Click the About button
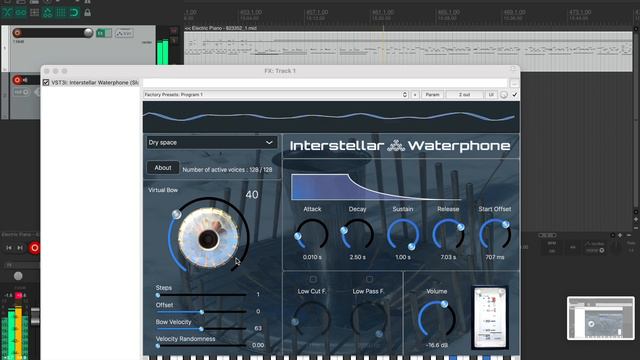Image resolution: width=640 pixels, height=360 pixels. (163, 168)
